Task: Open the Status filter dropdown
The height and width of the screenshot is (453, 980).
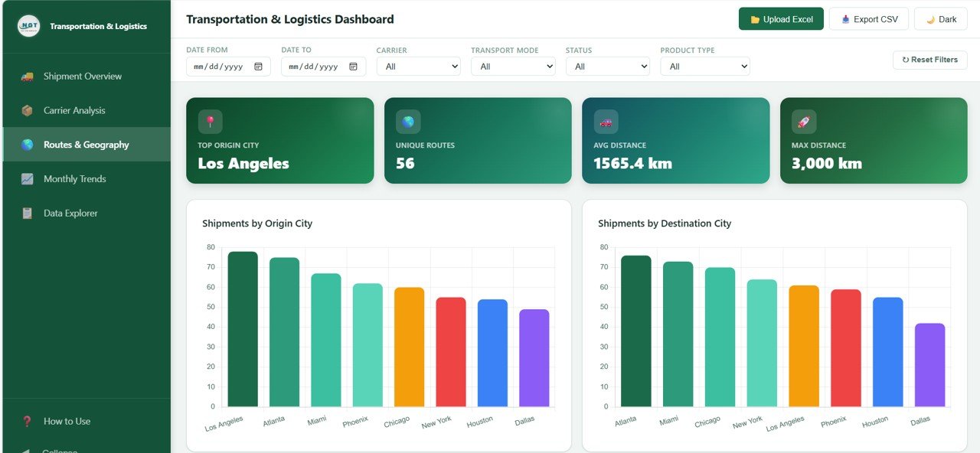Action: coord(608,67)
